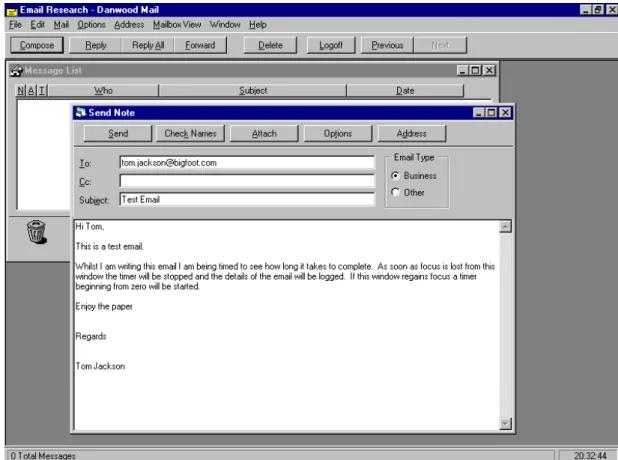Minimize the Send Note window

tap(478, 113)
